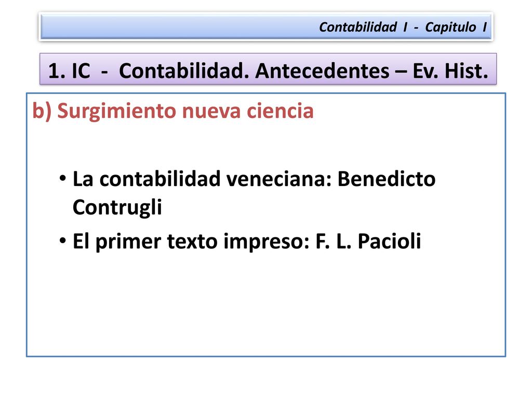The width and height of the screenshot is (532, 399).
Task: Select 'Capitulo I' in the blue header
Action: [x=456, y=27]
